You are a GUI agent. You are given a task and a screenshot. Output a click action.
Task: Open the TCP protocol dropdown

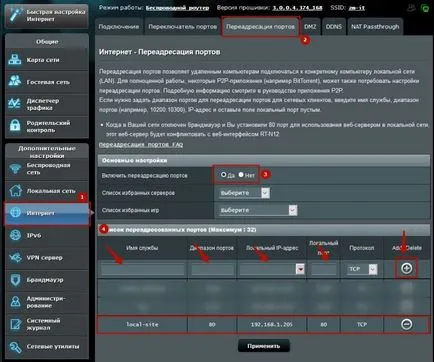pos(362,269)
